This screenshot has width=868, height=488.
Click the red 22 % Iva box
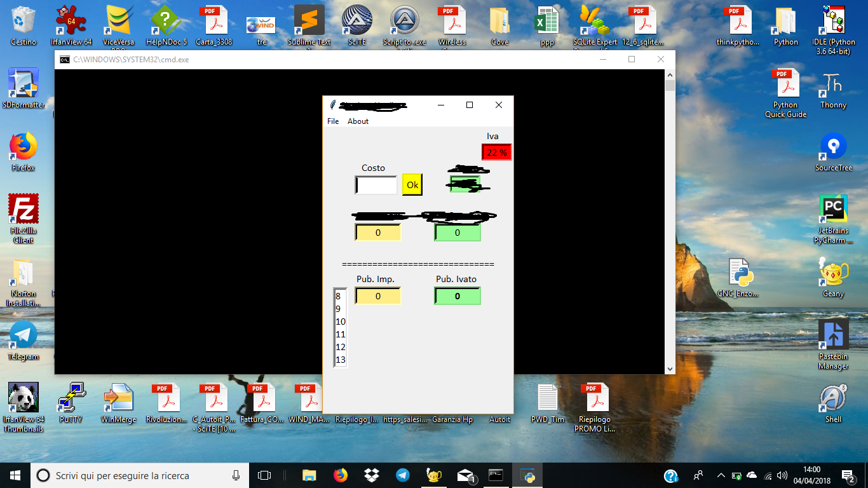[x=497, y=152]
